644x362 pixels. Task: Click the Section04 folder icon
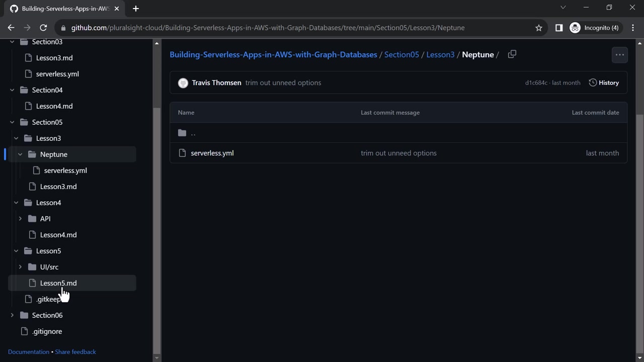(x=24, y=90)
